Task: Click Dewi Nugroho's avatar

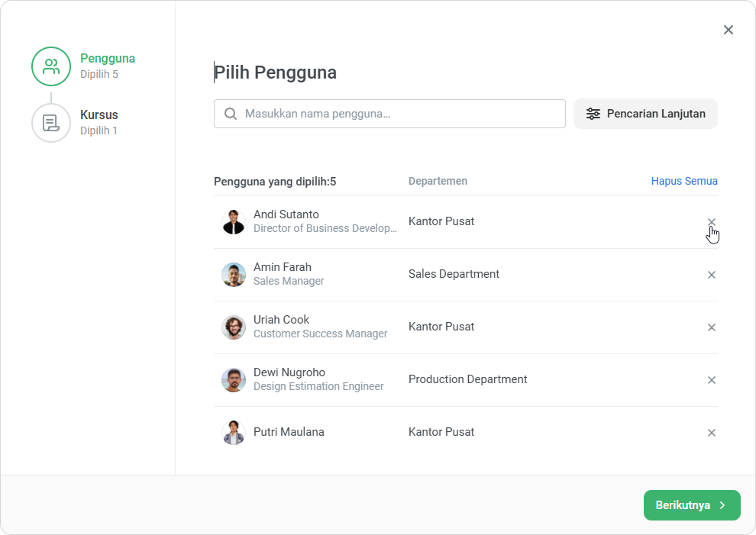Action: click(234, 380)
